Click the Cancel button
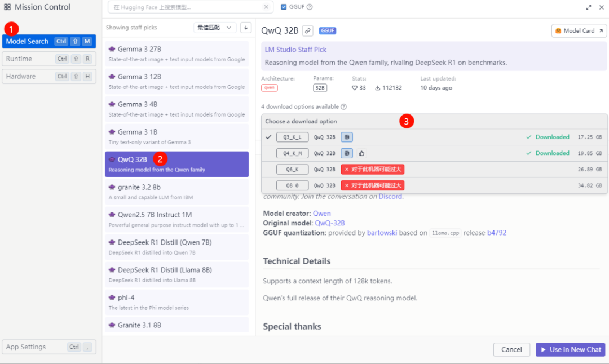The height and width of the screenshot is (364, 609). (511, 350)
